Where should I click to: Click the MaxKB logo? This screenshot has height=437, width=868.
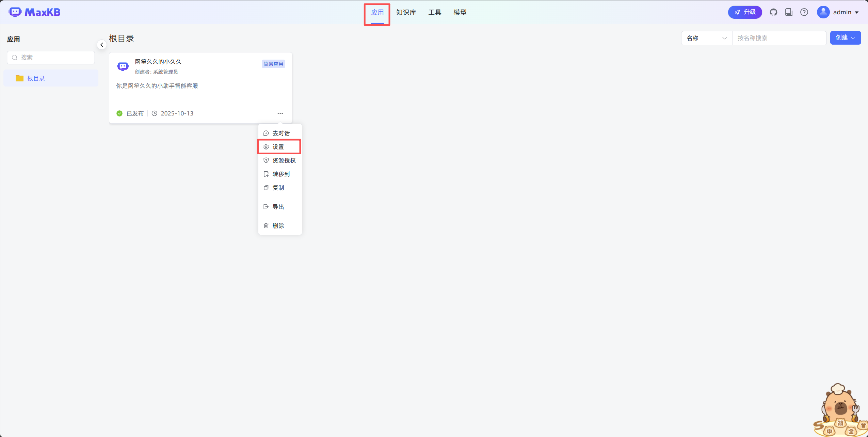(x=34, y=12)
